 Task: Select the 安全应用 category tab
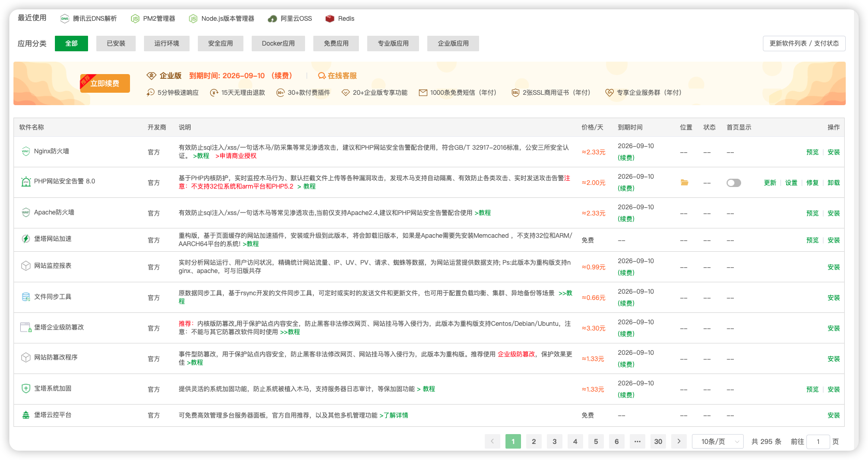(221, 44)
